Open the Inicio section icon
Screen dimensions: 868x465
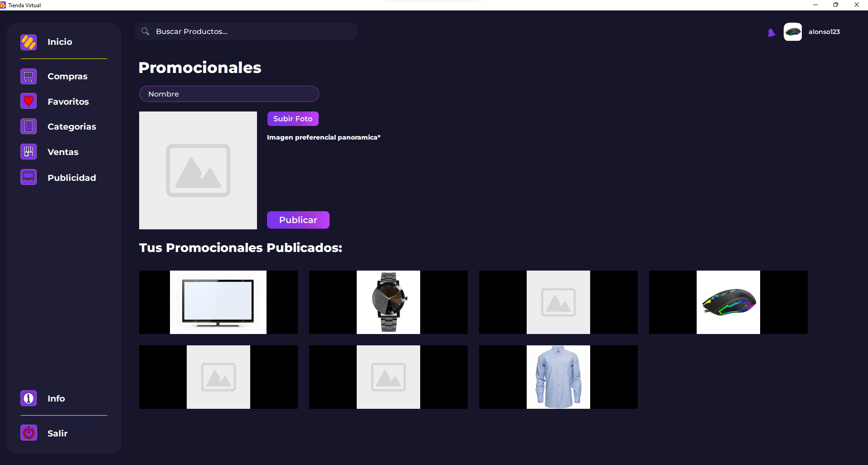click(x=28, y=42)
